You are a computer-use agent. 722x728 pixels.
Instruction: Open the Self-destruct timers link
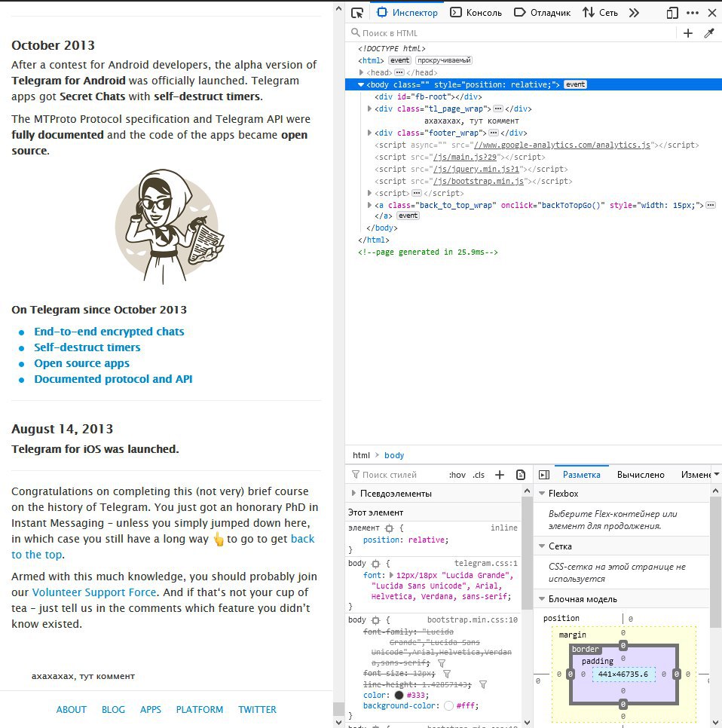tap(87, 347)
